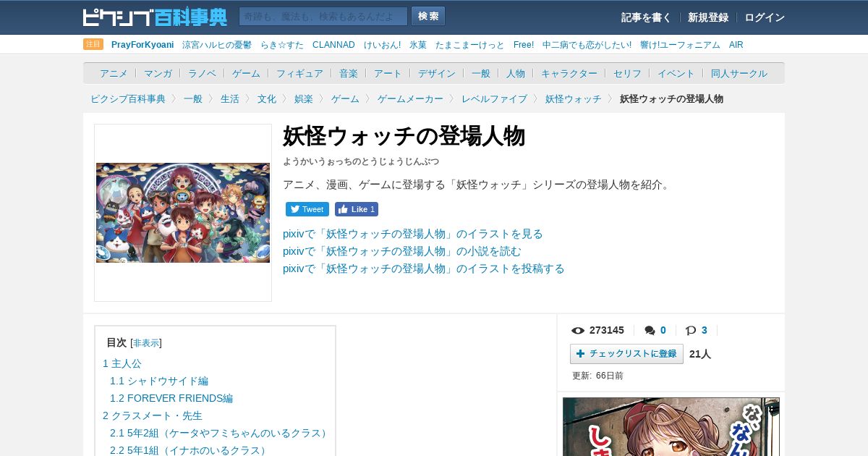
Task: Open 新規登録 signup link
Action: (x=708, y=17)
